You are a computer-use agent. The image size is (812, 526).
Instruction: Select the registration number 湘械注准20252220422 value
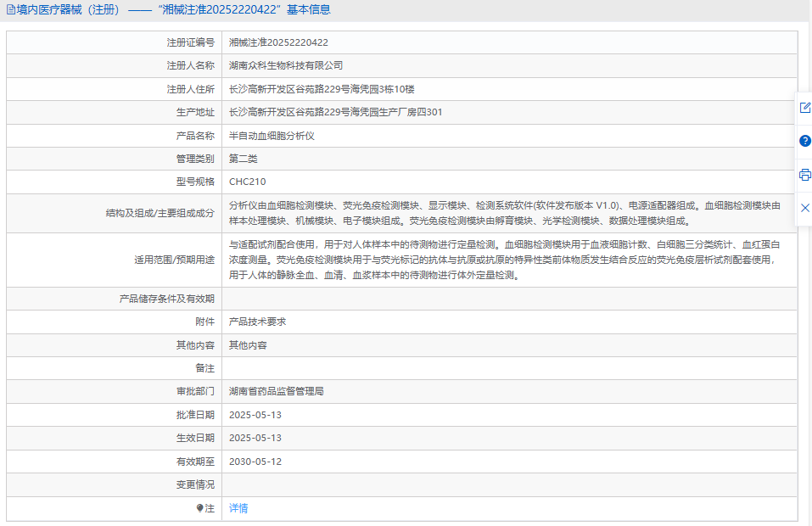point(278,42)
